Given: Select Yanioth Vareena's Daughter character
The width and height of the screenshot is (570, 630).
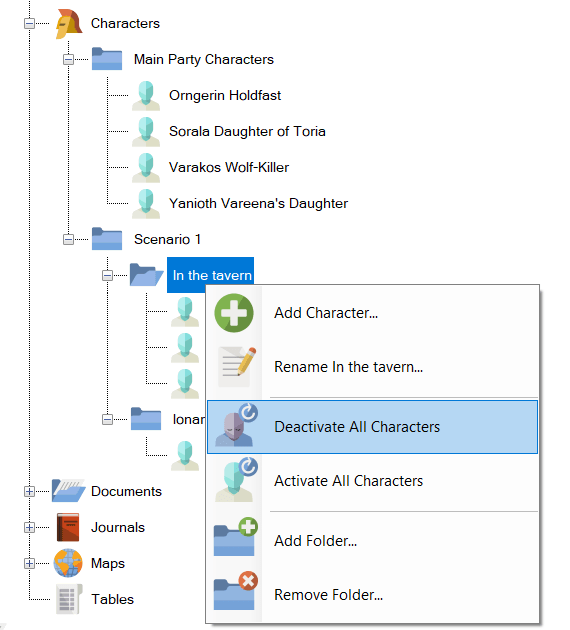Looking at the screenshot, I should point(258,204).
